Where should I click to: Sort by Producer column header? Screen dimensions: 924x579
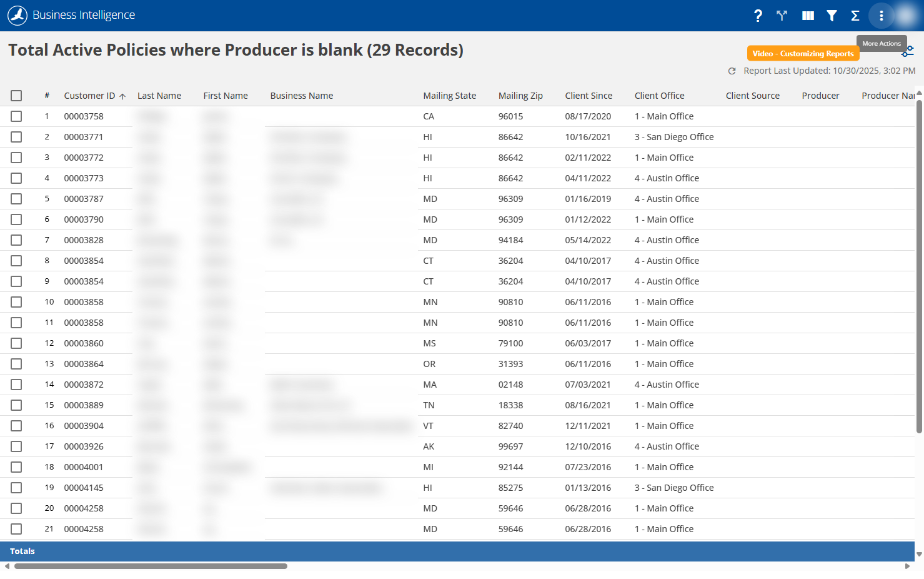[821, 96]
